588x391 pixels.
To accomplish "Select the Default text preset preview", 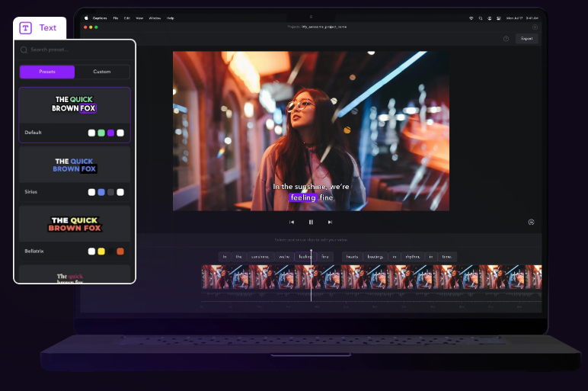I will coord(75,104).
